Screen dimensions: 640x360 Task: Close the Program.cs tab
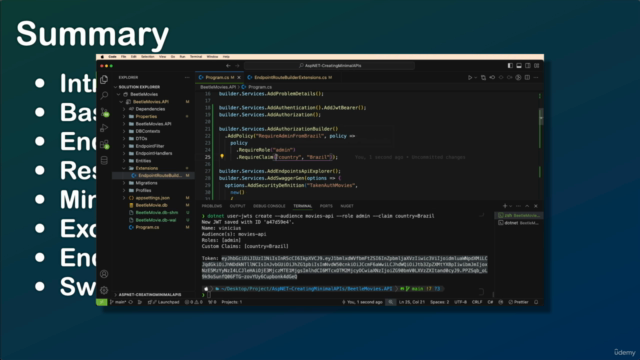pyautogui.click(x=239, y=78)
